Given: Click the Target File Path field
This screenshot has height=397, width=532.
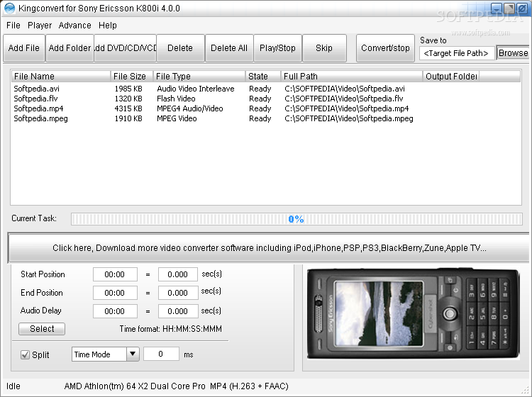Looking at the screenshot, I should (x=457, y=53).
